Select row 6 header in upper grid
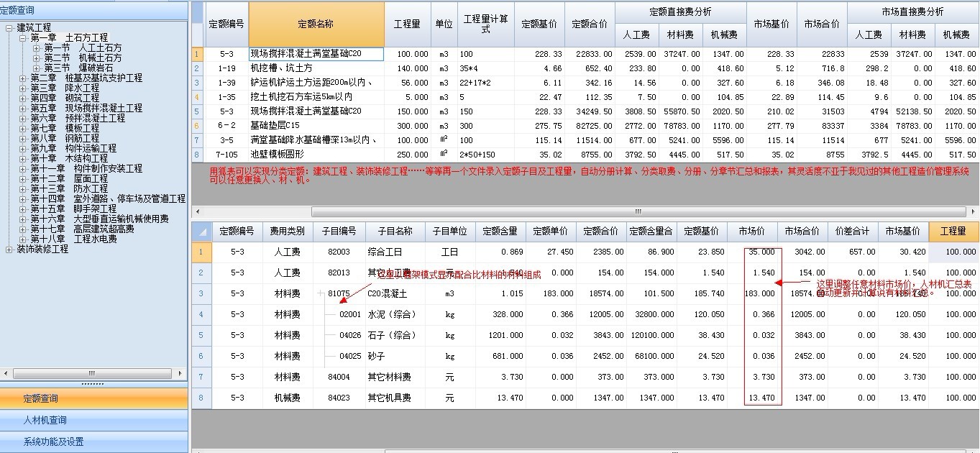This screenshot has height=453, width=980. coord(198,126)
